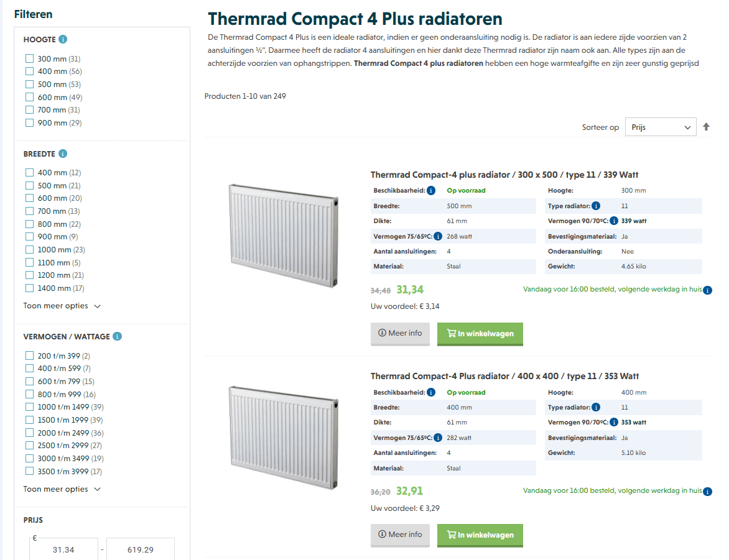
Task: Click Meer info for 300 x 500 radiator
Action: 400,333
